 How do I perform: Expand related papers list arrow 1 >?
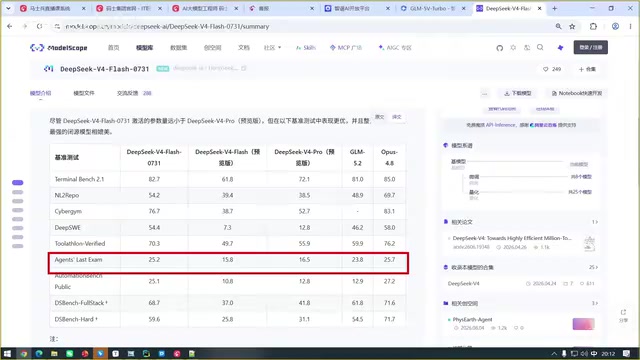tap(595, 222)
